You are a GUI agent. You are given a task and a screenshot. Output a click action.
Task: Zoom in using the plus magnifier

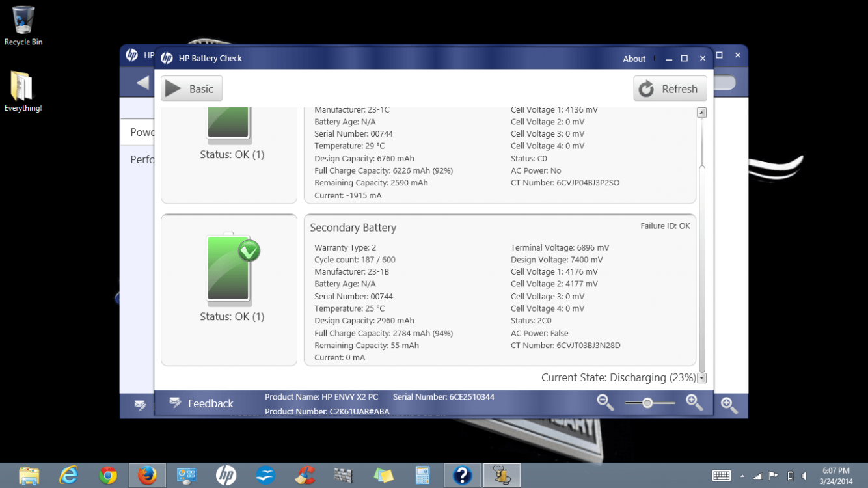(x=695, y=403)
